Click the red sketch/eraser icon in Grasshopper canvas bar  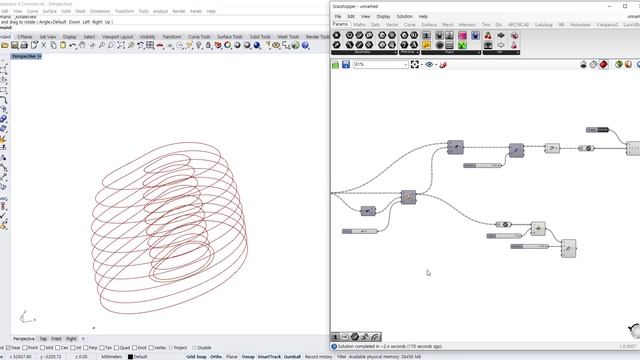pos(443,64)
